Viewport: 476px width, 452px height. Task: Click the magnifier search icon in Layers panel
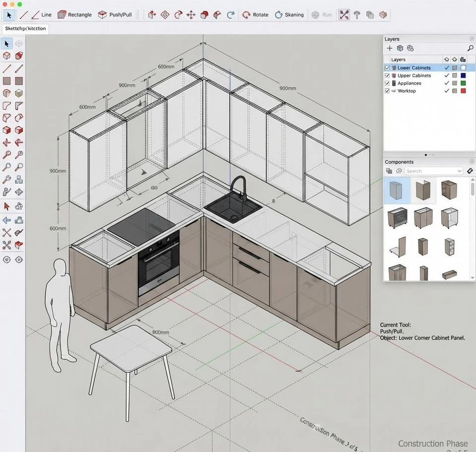(470, 48)
